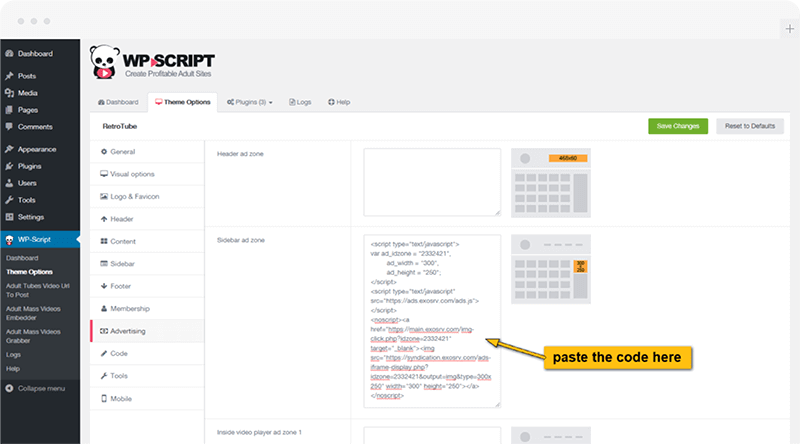The width and height of the screenshot is (800, 444).
Task: Click the Sidebar ad zone label
Action: click(x=241, y=240)
